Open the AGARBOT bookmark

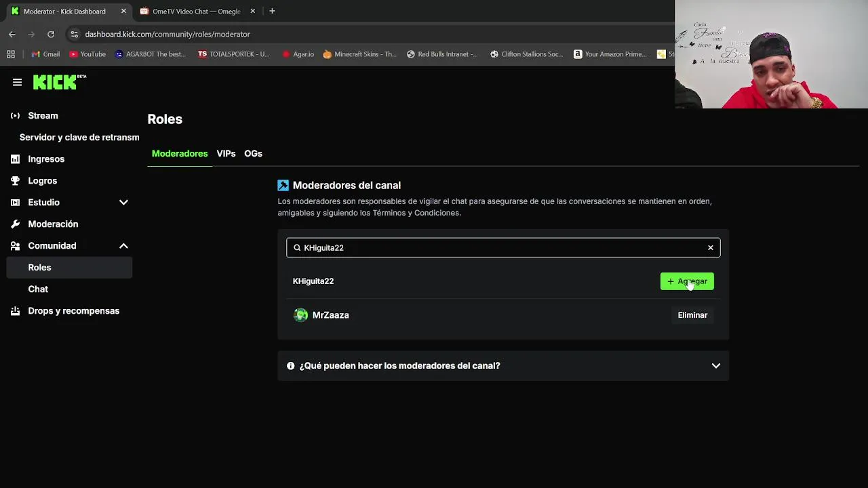(x=151, y=54)
